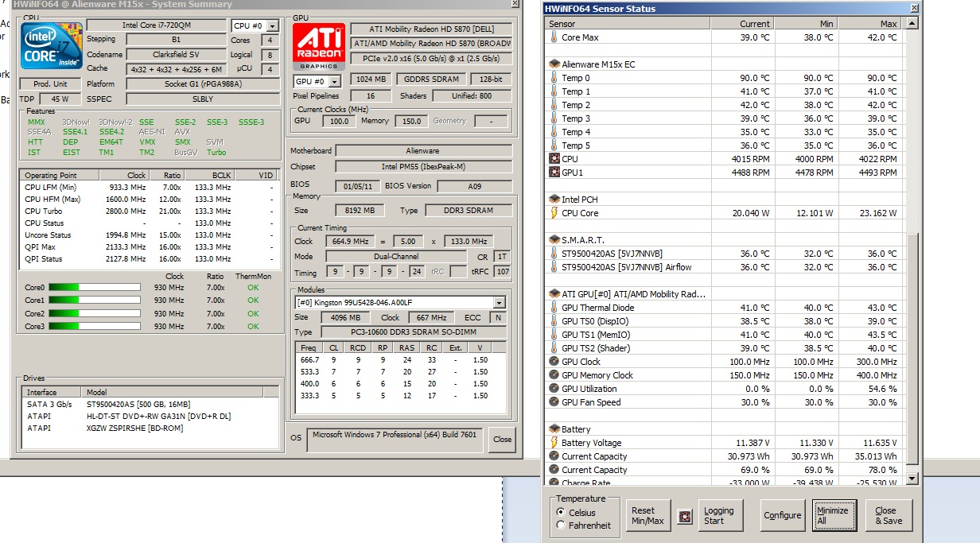Click the Socket G1 (rPGA988A) platform field

202,84
